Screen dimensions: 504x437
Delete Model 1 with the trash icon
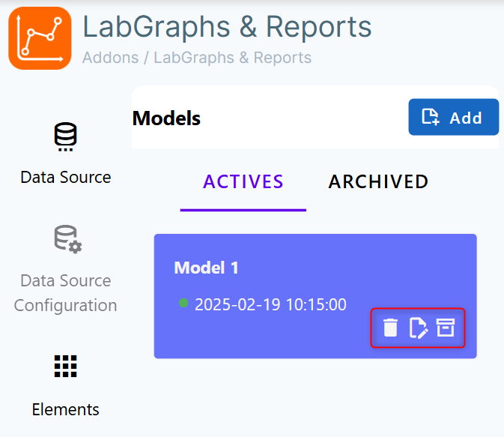(390, 328)
